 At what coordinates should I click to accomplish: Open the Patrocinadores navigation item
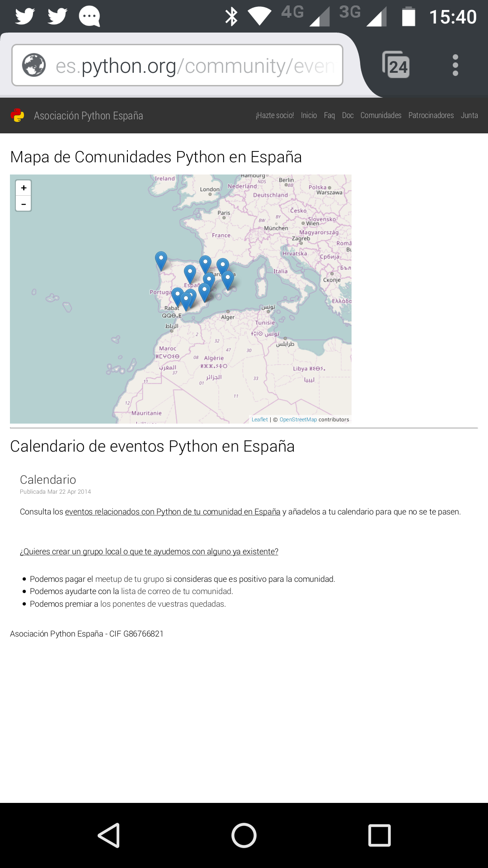point(431,116)
